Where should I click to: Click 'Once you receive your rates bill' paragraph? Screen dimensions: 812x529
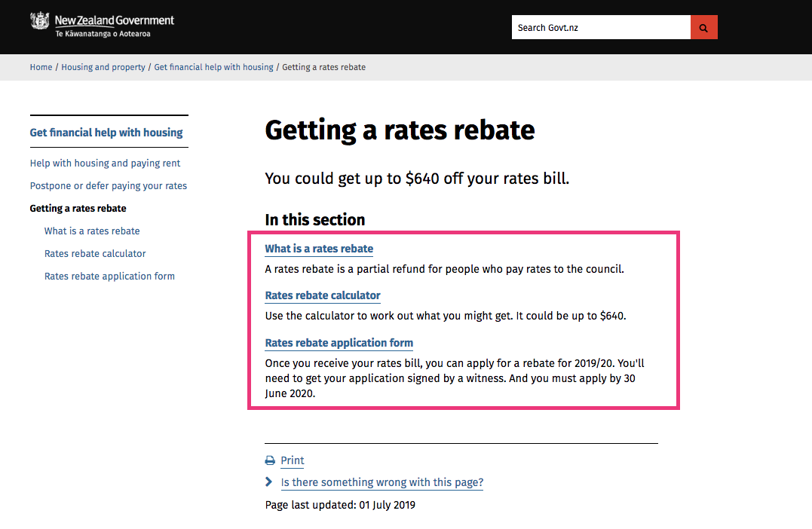pos(455,378)
